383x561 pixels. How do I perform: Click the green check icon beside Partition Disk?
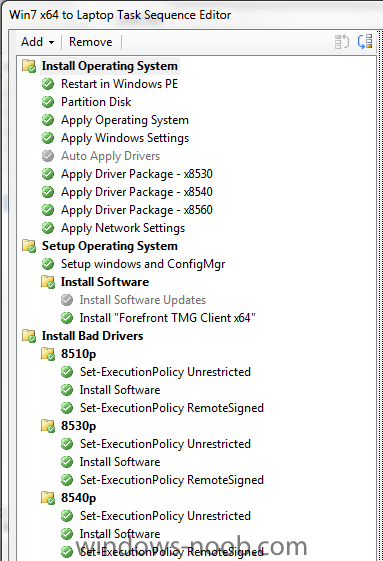pos(48,102)
